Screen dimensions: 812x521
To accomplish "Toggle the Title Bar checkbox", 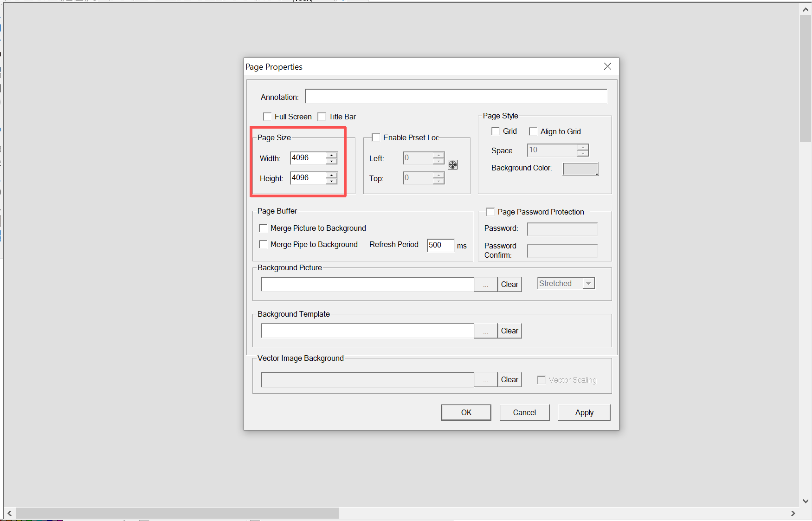I will [x=322, y=117].
